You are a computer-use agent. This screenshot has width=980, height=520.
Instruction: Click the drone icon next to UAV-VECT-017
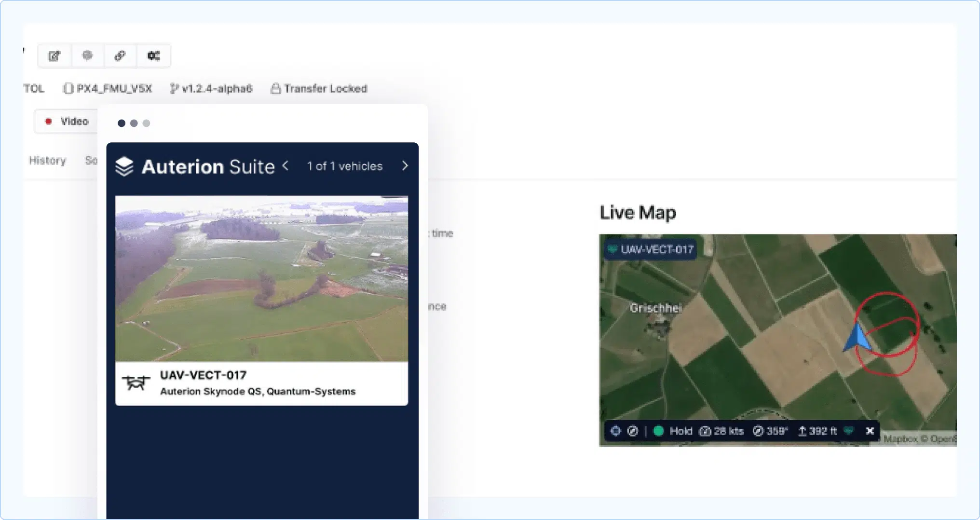(136, 383)
